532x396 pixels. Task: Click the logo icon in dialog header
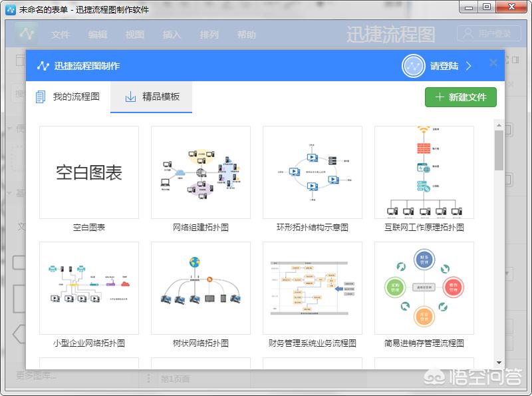tap(43, 65)
